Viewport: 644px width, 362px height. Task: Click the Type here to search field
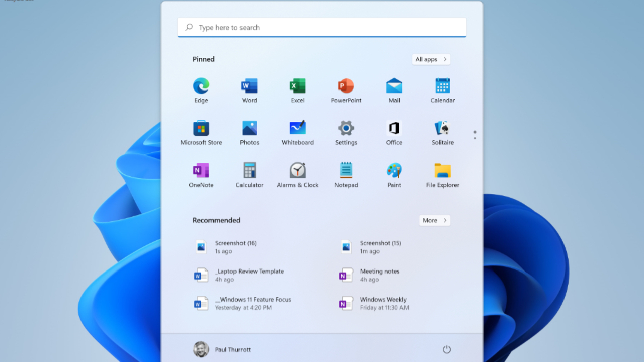[322, 27]
